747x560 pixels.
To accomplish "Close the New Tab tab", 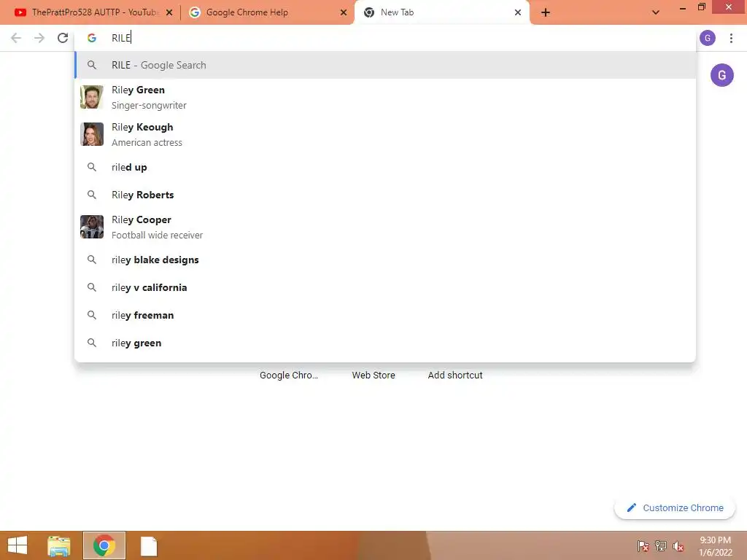I will [x=518, y=13].
